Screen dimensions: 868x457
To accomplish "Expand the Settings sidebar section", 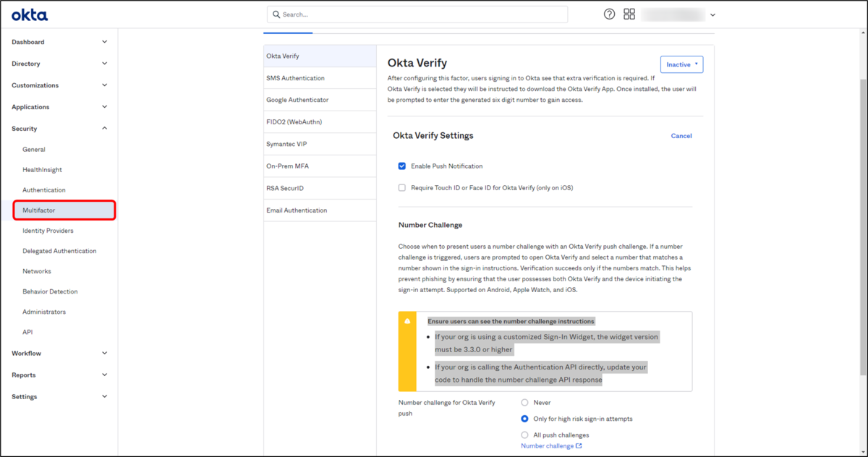I will pos(59,397).
